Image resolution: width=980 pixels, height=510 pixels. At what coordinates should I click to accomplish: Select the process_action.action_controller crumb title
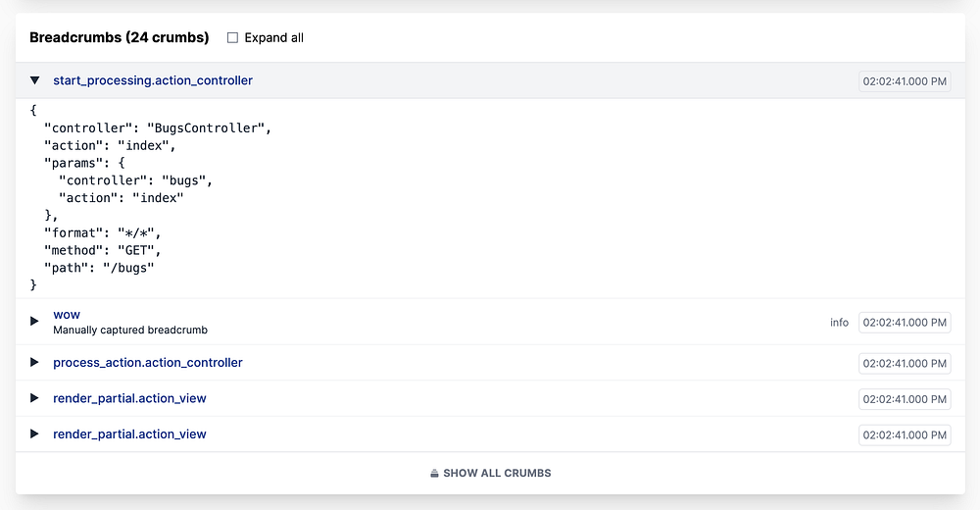coord(148,363)
